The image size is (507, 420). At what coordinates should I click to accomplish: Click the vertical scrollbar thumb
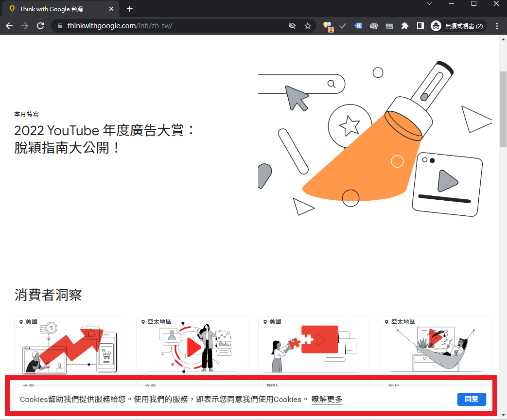[503, 109]
